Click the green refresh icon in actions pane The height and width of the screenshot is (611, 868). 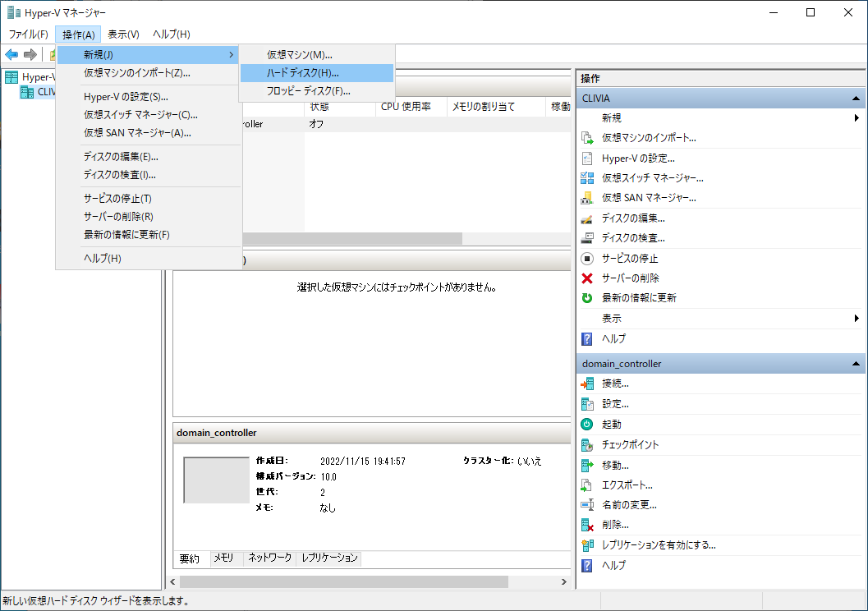587,298
